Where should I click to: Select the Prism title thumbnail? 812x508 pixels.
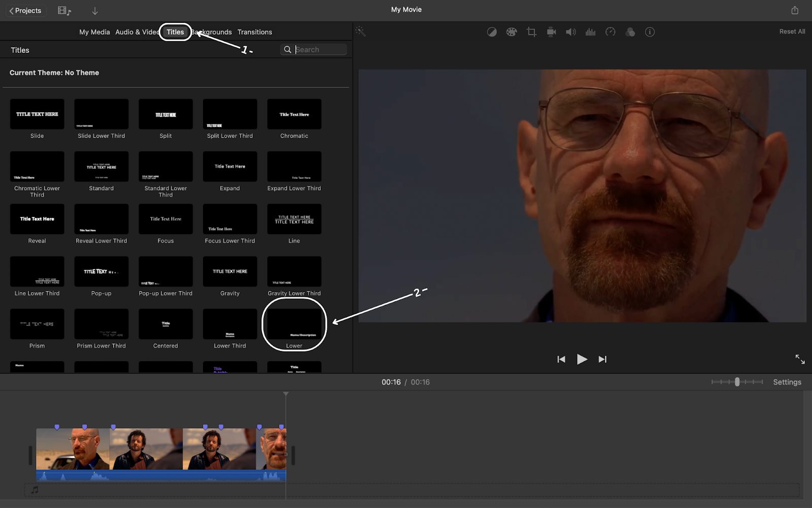[x=37, y=324]
